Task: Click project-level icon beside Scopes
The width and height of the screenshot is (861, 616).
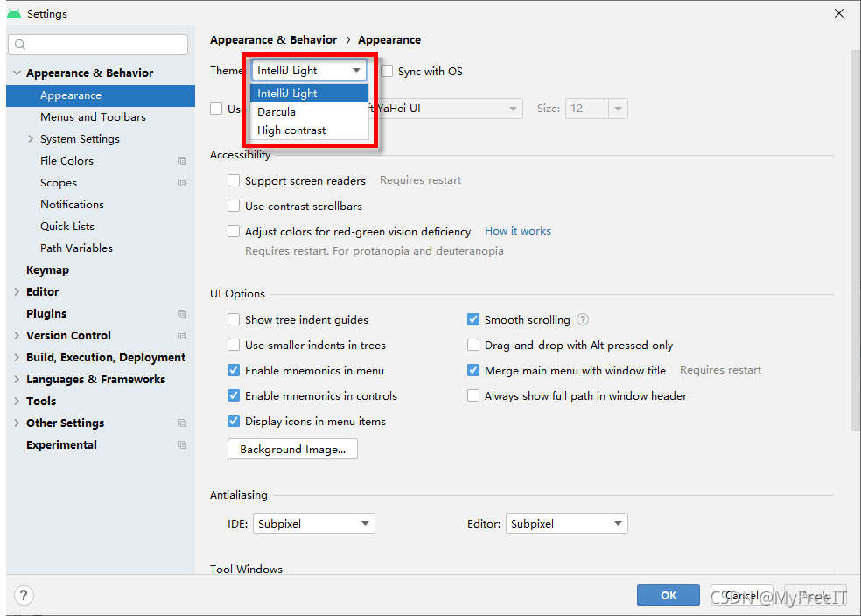Action: point(182,182)
